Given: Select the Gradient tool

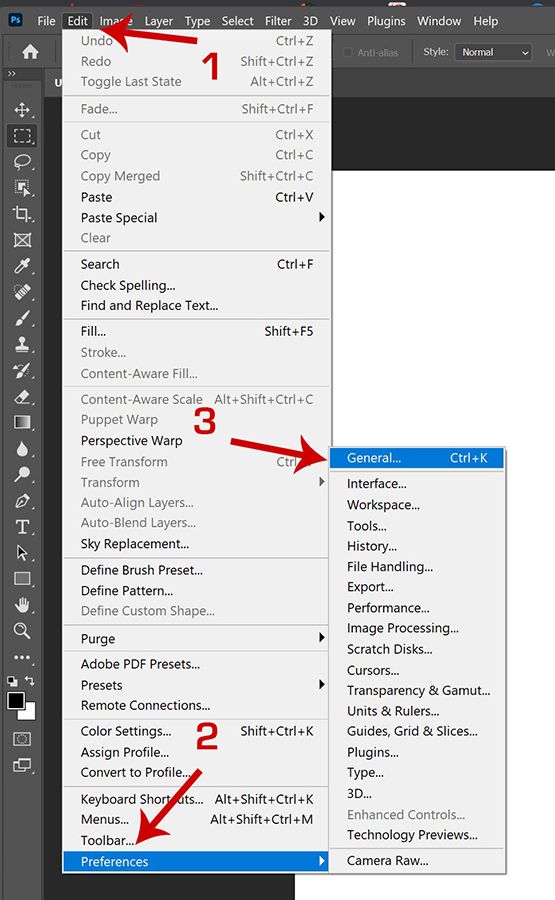Looking at the screenshot, I should (x=22, y=422).
